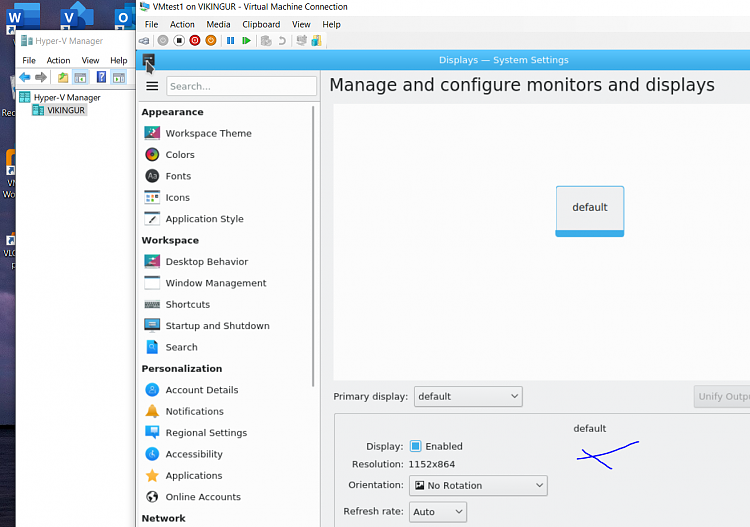Open View menu in VM Connection window
750x527 pixels.
(x=301, y=24)
